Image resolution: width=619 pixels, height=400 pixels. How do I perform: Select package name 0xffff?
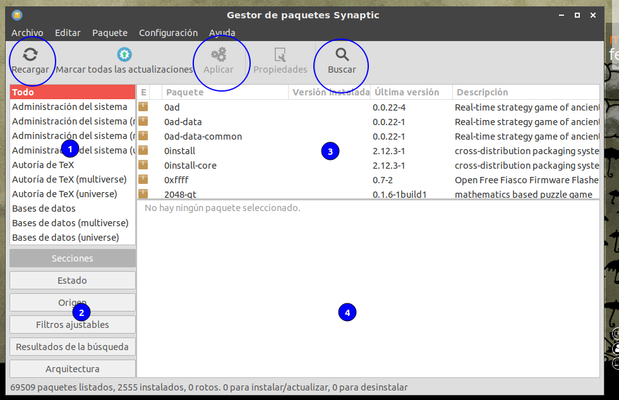(176, 180)
